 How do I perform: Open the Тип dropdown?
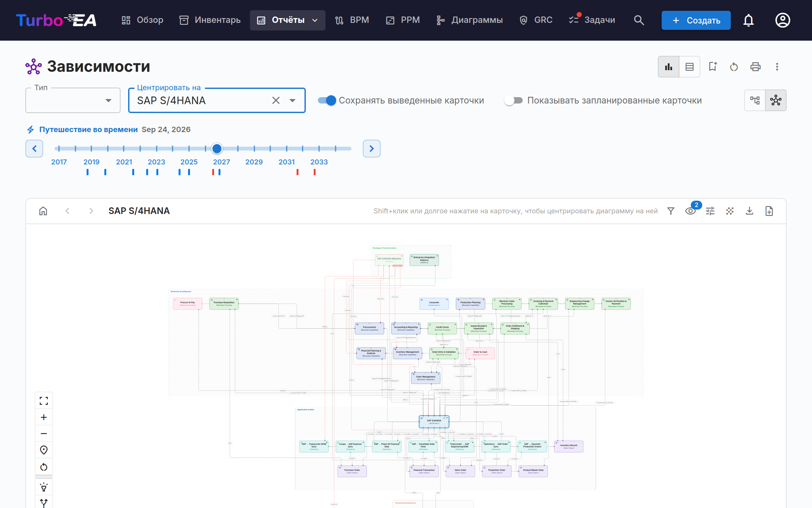73,100
